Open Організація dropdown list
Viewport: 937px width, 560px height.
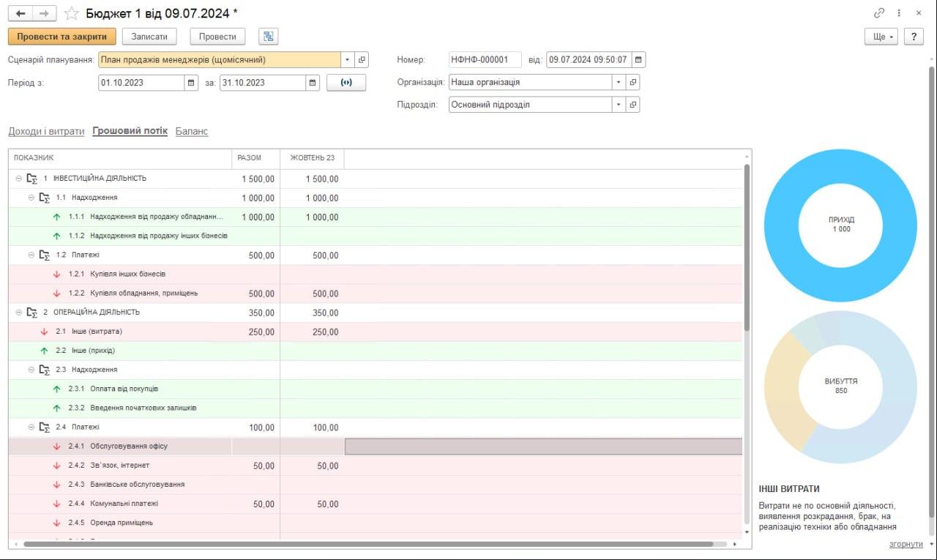coord(619,83)
